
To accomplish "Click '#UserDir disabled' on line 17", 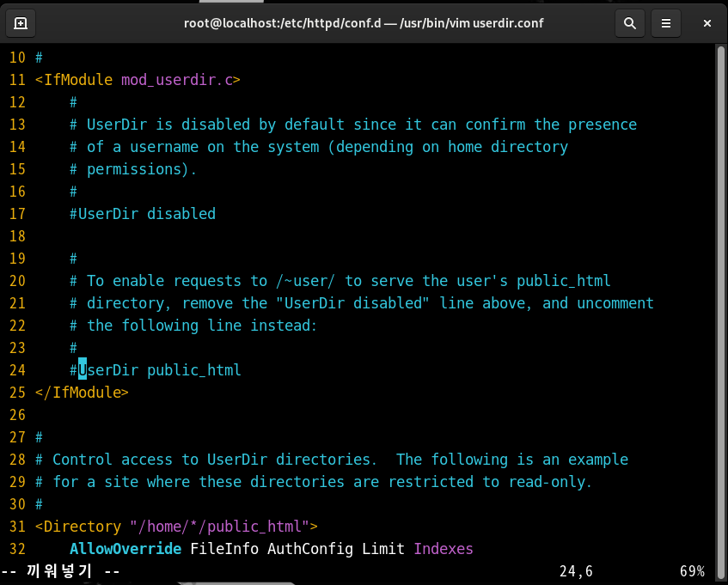I will tap(143, 214).
